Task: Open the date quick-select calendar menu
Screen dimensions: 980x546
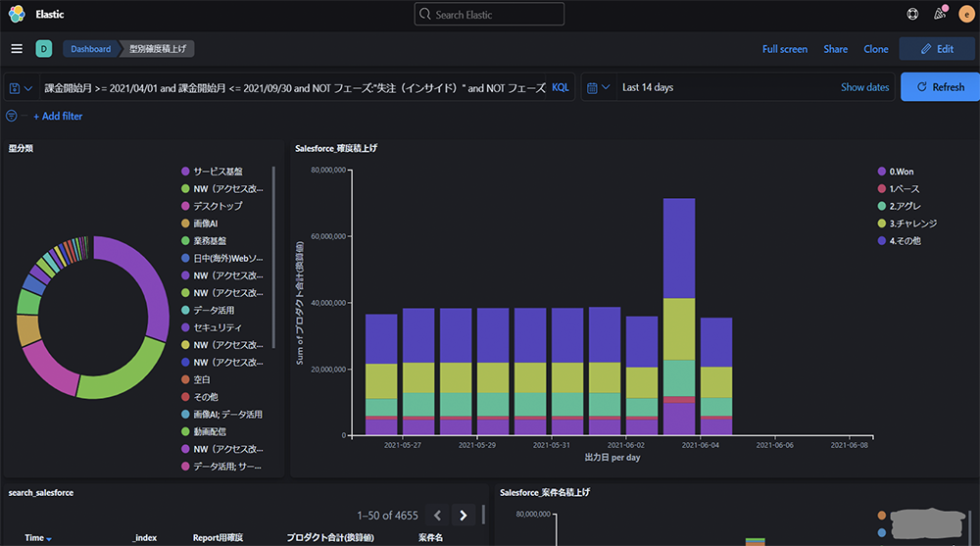Action: pyautogui.click(x=598, y=87)
